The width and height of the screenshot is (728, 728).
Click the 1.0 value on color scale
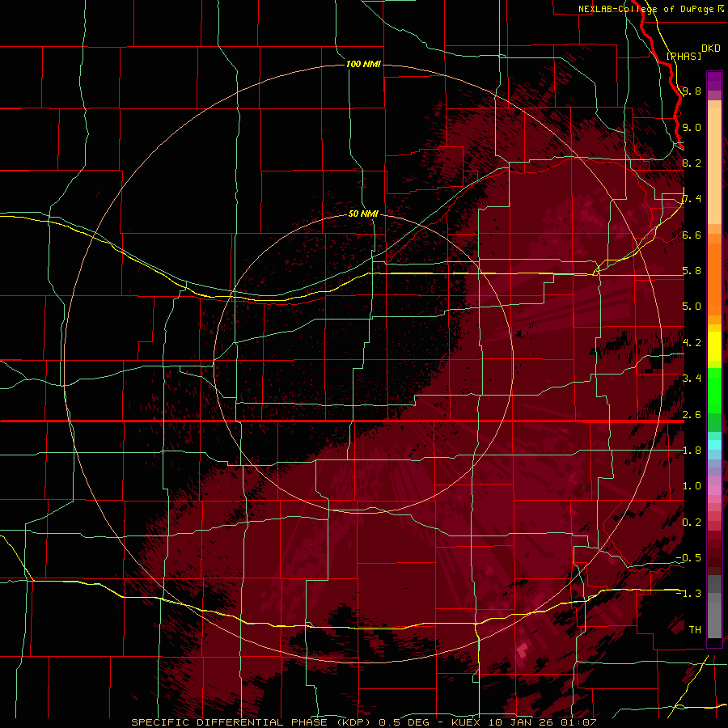click(x=692, y=486)
